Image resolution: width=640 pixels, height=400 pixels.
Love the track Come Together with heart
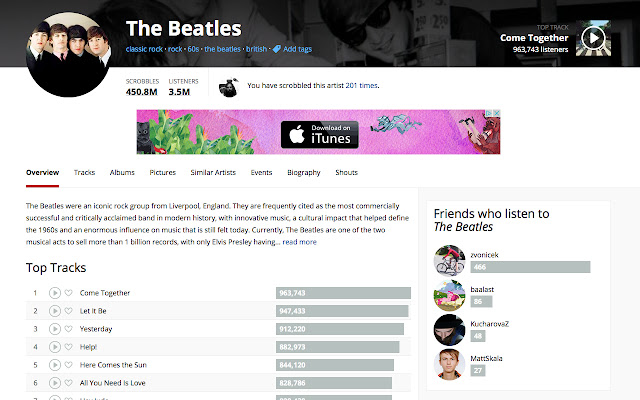click(69, 293)
